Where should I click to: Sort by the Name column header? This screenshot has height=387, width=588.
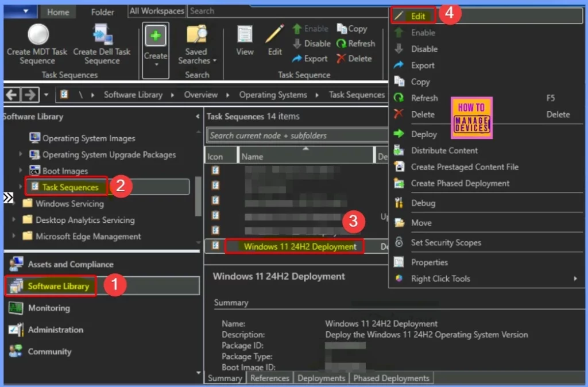(306, 156)
